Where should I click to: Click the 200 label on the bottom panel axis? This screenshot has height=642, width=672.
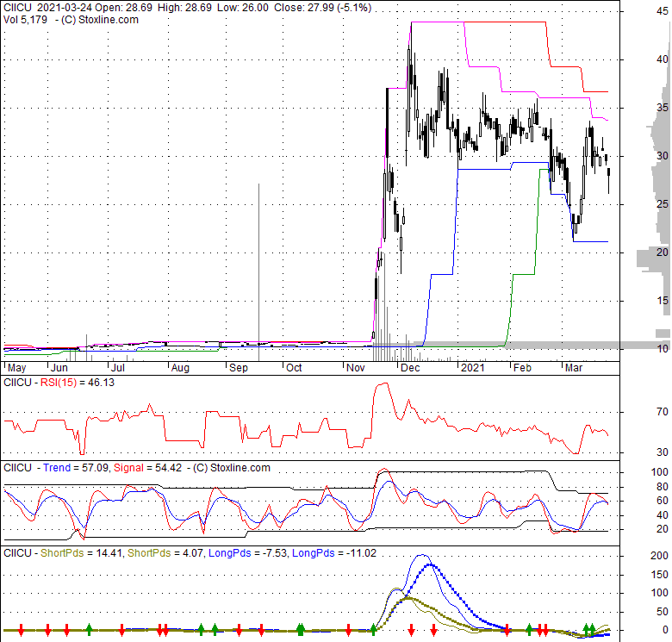pyautogui.click(x=660, y=556)
